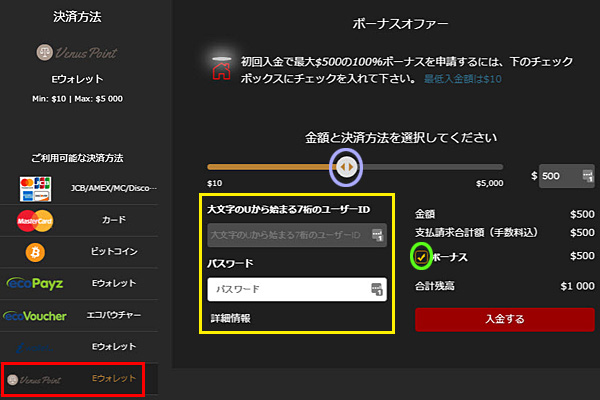
Task: Select the カード payment option
Action: [114, 220]
